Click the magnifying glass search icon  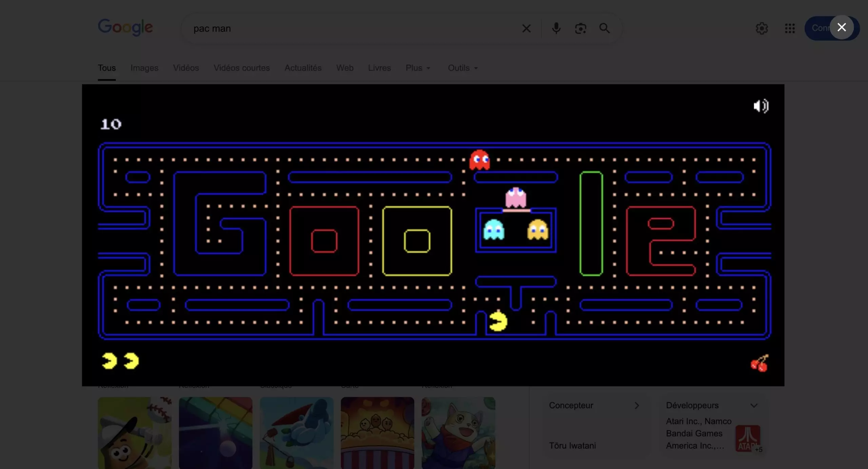coord(605,29)
